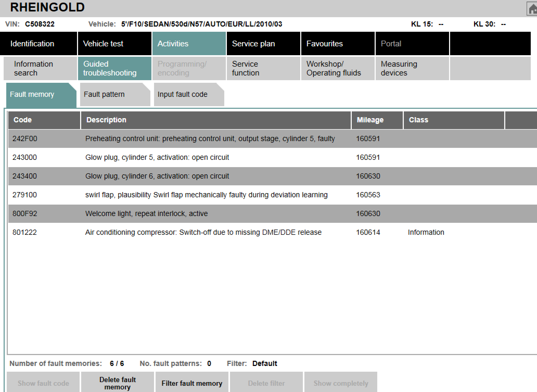Click mileage 160563 of swirl flap row
Image resolution: width=537 pixels, height=392 pixels.
(368, 195)
